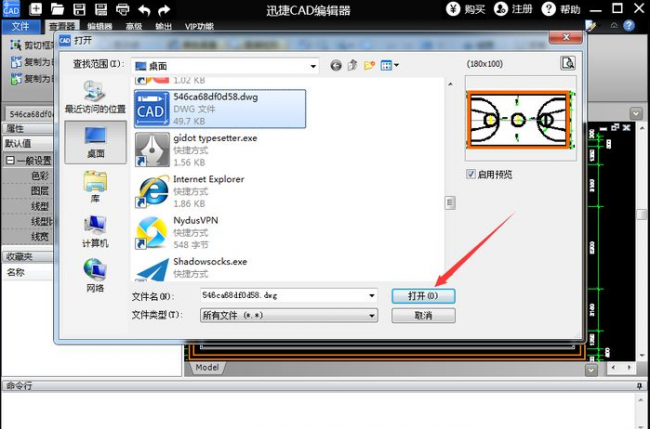650x429 pixels.
Task: Click the Model tab below the drawing
Action: click(x=207, y=367)
